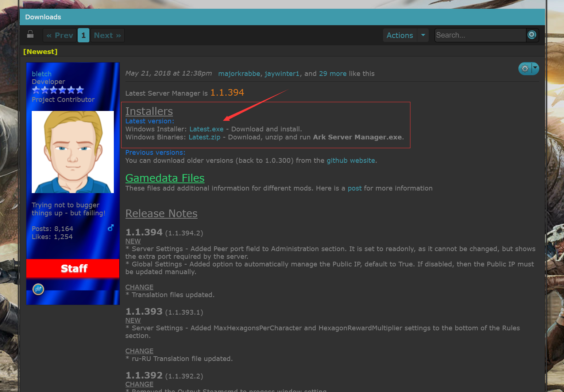
Task: Click the "Trying not to bugger things up" status
Action: coord(69,209)
